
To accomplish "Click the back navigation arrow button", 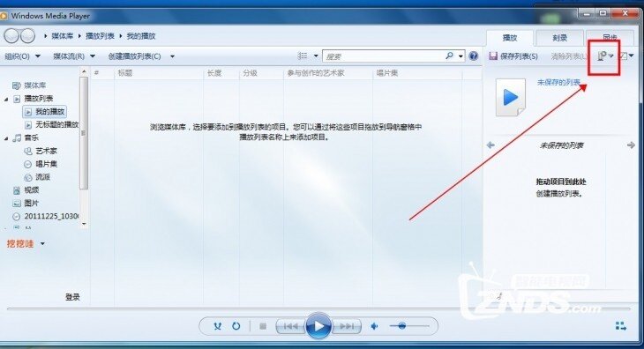I will tap(11, 36).
